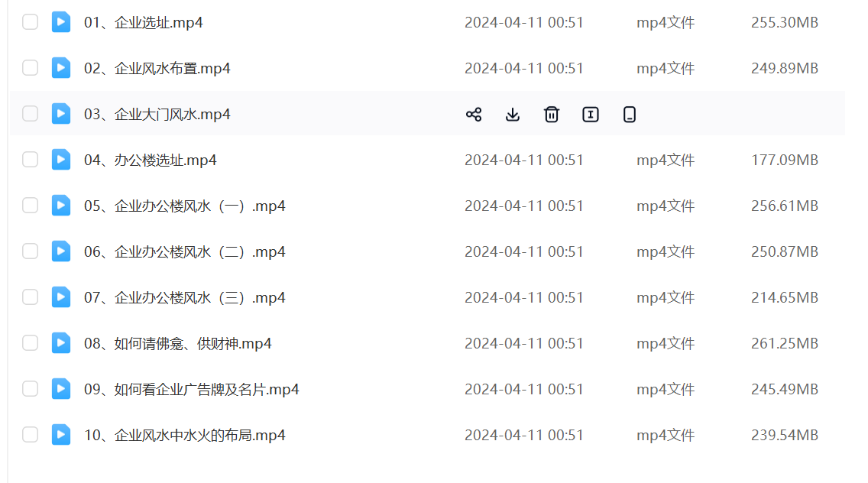Check the box for 05、企业办公楼风水（一）.mp4
The width and height of the screenshot is (868, 483).
30,206
